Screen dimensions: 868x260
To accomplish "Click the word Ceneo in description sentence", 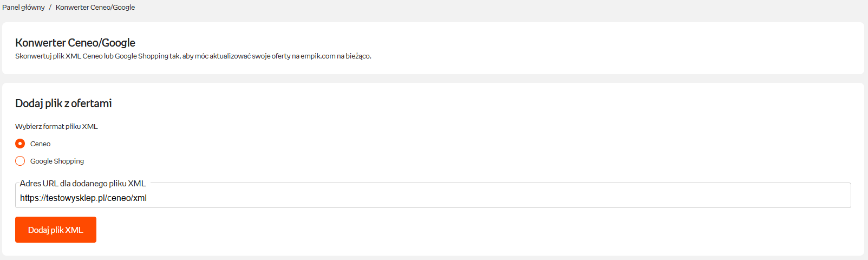I will tap(93, 56).
